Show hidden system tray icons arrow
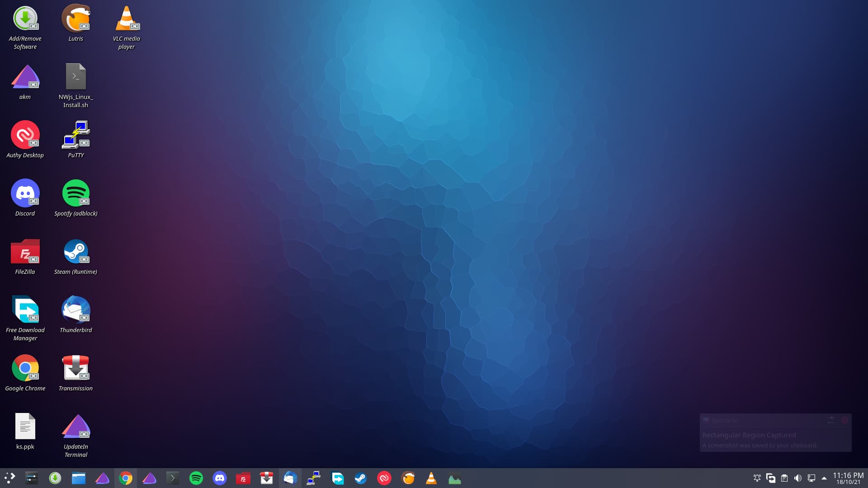This screenshot has height=488, width=868. [x=824, y=478]
